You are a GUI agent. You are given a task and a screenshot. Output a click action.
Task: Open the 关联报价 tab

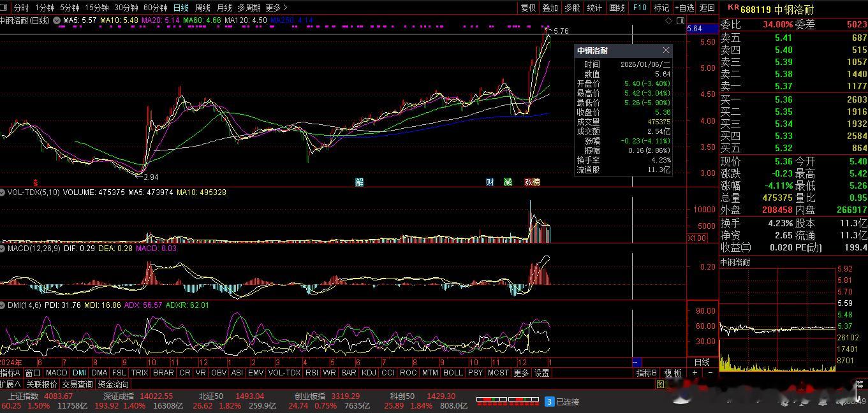point(41,384)
